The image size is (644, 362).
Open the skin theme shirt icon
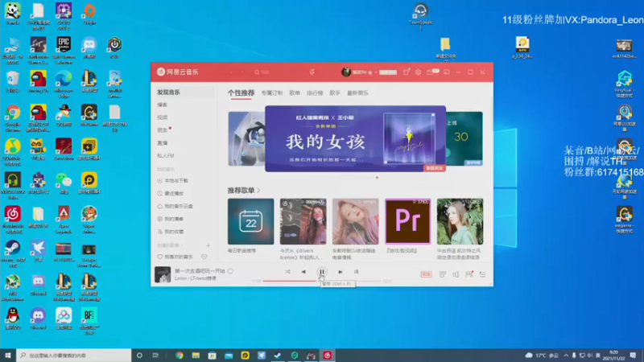click(x=407, y=72)
